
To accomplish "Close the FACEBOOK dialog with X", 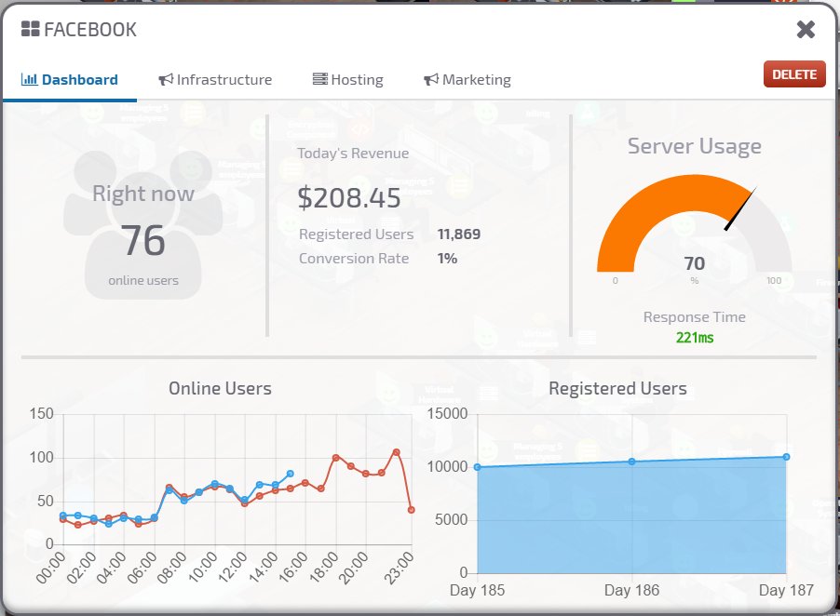I will pyautogui.click(x=806, y=30).
